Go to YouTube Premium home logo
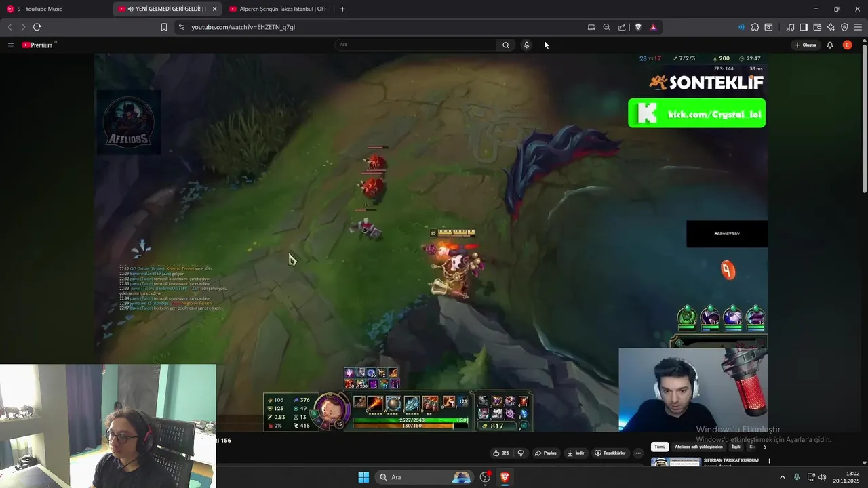868x488 pixels. pyautogui.click(x=39, y=45)
